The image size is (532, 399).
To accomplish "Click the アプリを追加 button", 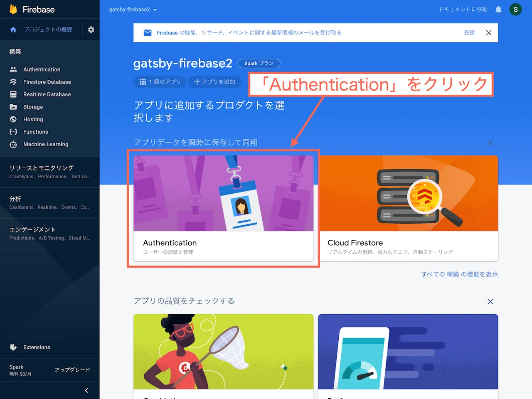I will point(214,82).
